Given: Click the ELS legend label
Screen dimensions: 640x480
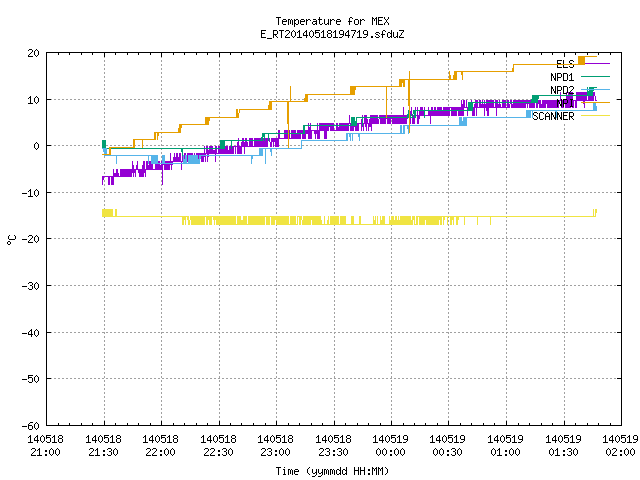Looking at the screenshot, I should pyautogui.click(x=565, y=64).
